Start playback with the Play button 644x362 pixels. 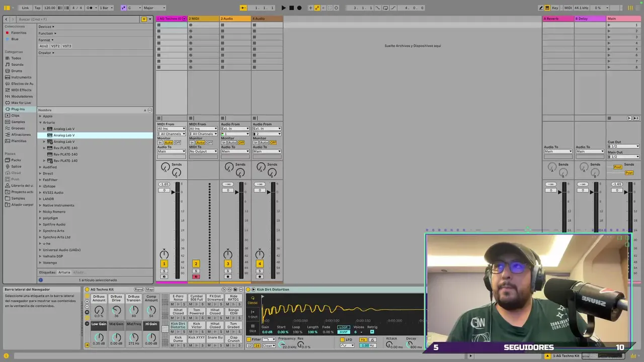[283, 8]
